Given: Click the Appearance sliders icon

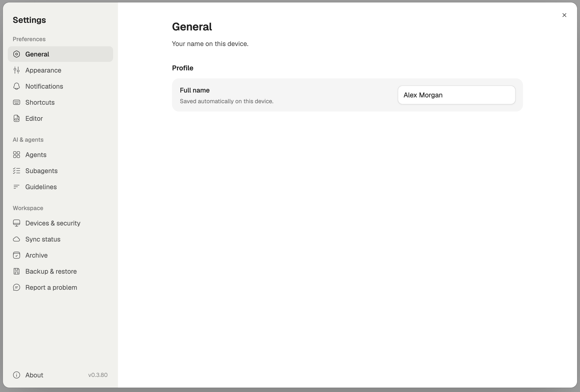Looking at the screenshot, I should 17,70.
